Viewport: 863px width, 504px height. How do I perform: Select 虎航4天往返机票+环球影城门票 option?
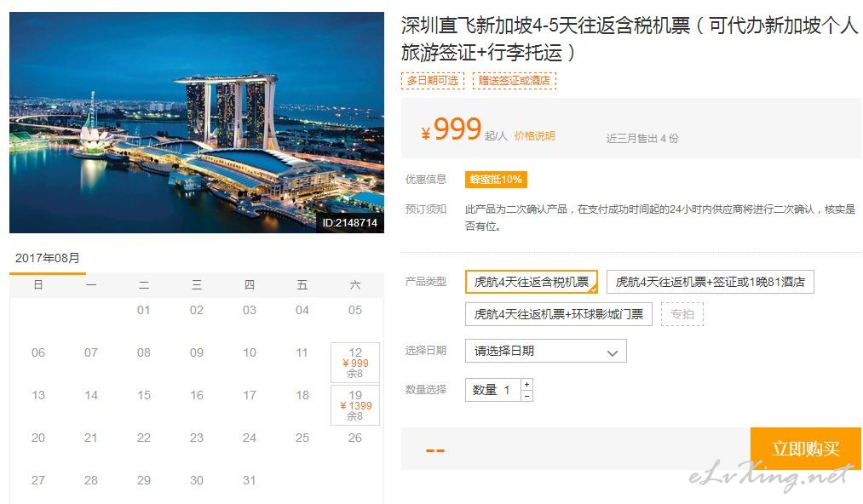[x=559, y=314]
